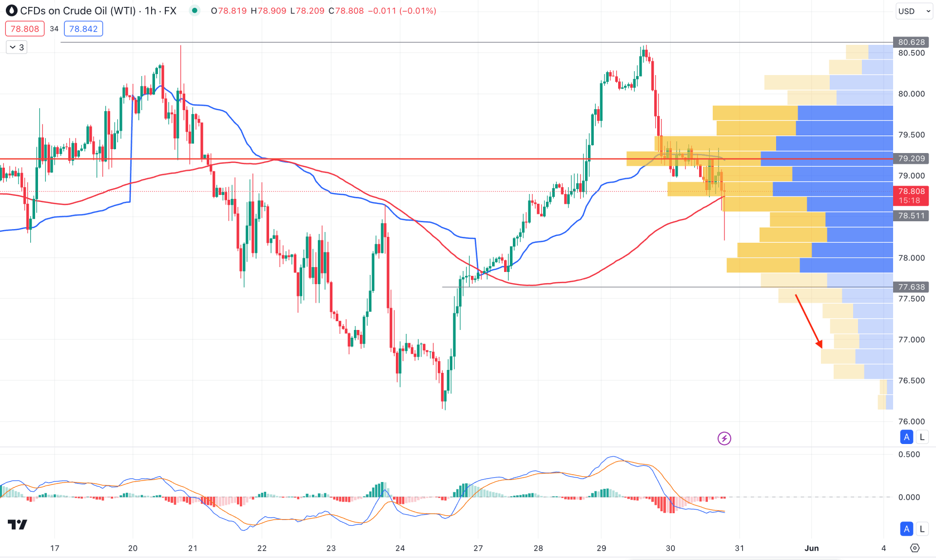
Task: Toggle auto scale A on main price pane
Action: tap(906, 437)
